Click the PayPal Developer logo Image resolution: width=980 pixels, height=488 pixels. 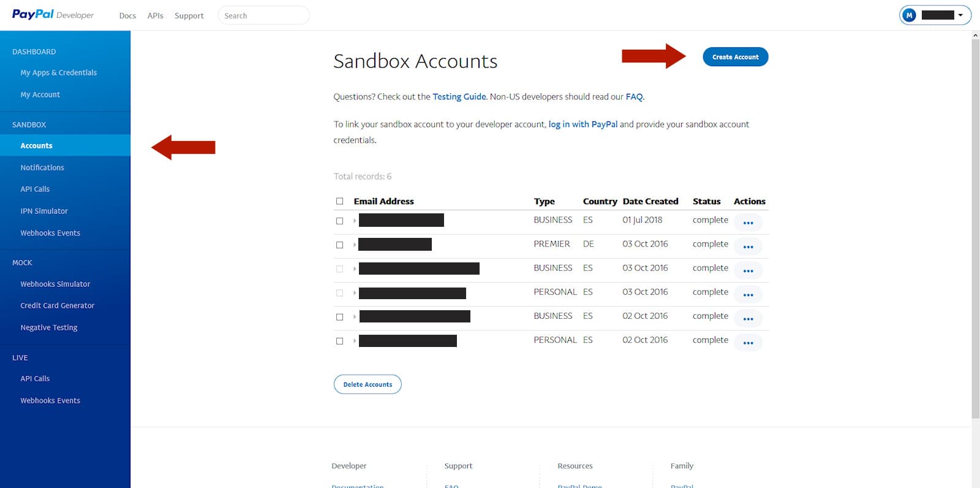coord(53,15)
